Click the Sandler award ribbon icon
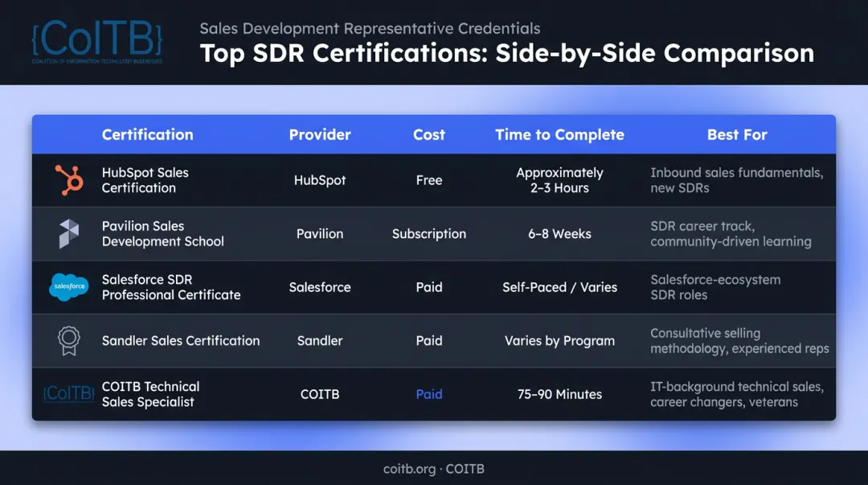Image resolution: width=868 pixels, height=485 pixels. tap(68, 340)
